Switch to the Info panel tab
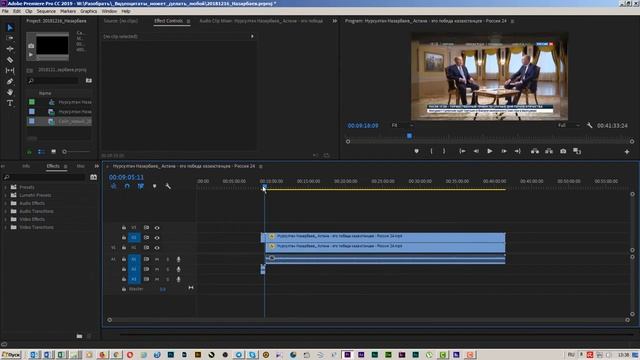The height and width of the screenshot is (360, 640). tap(26, 166)
